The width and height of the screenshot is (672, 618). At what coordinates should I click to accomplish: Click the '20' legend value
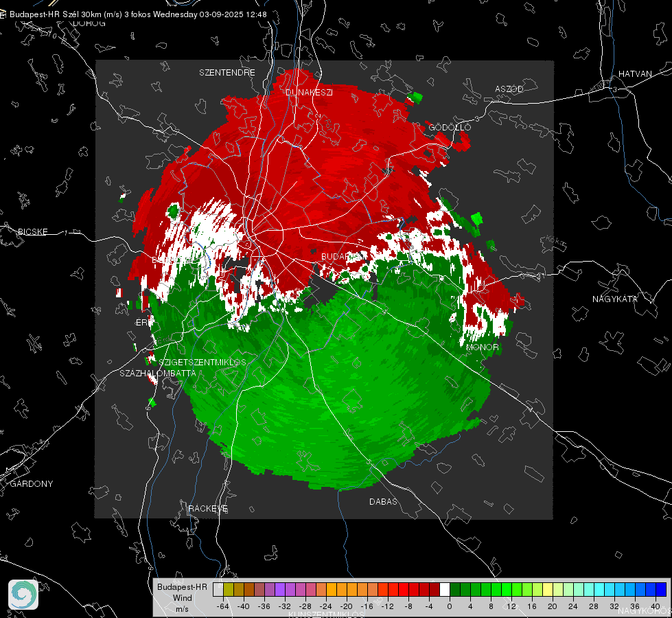point(553,606)
